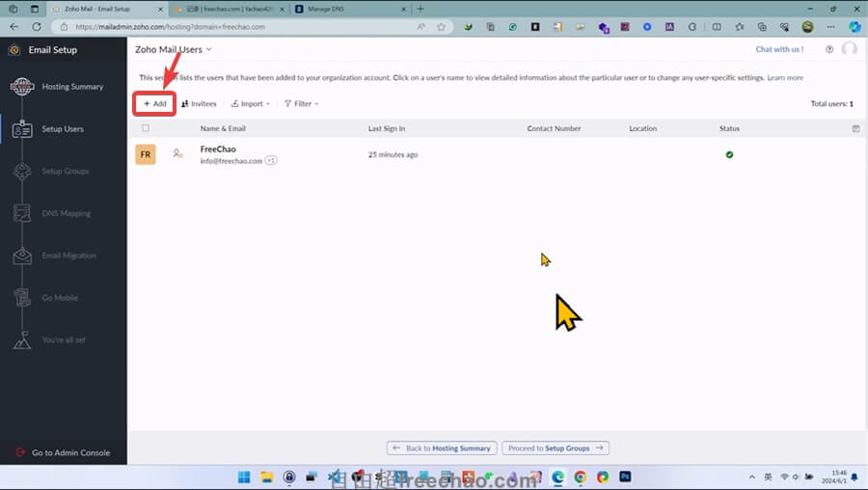Click the Email Migration envelope icon
The image size is (868, 490).
[x=22, y=256]
